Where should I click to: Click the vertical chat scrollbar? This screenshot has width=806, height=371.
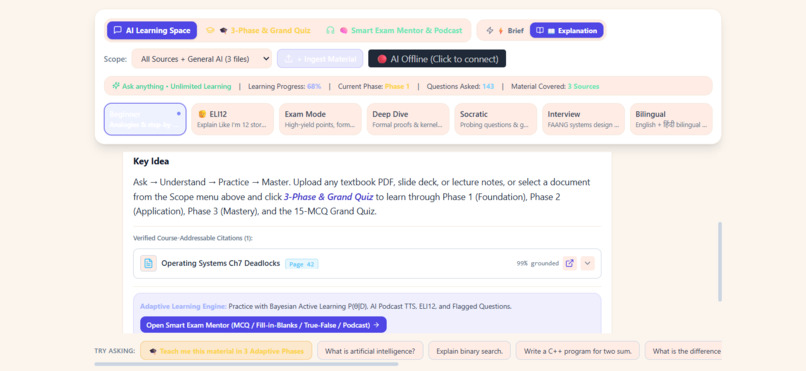pos(720,262)
